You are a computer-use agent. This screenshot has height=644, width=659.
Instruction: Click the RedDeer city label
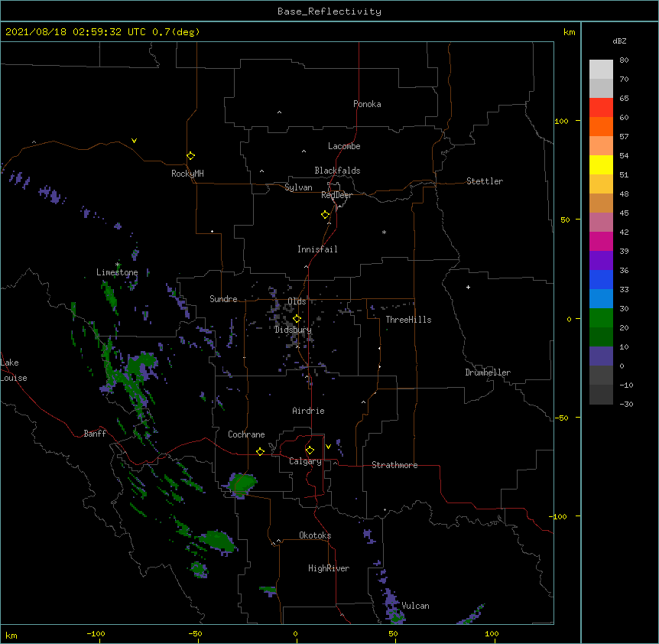(x=336, y=195)
